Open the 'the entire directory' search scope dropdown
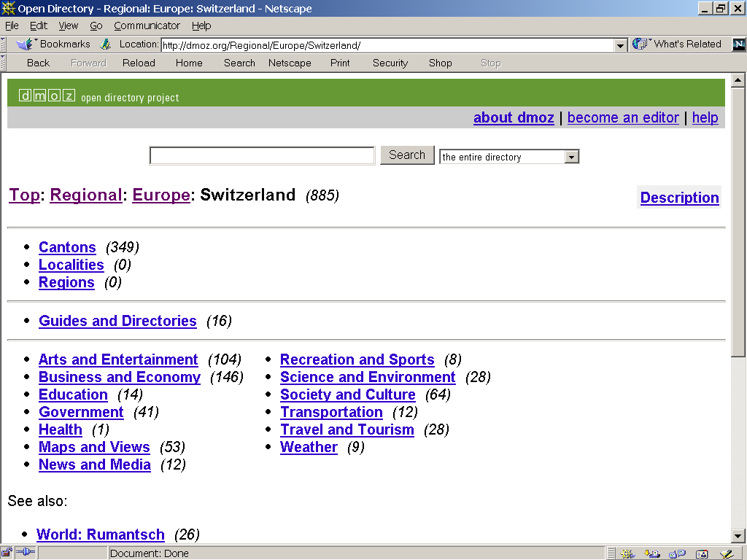Image resolution: width=747 pixels, height=560 pixels. pyautogui.click(x=572, y=157)
